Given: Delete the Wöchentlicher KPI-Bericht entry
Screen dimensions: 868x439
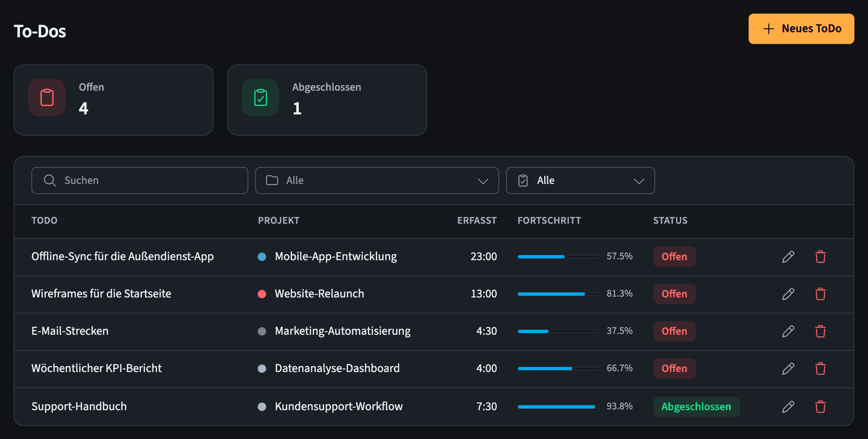Looking at the screenshot, I should click(x=820, y=369).
